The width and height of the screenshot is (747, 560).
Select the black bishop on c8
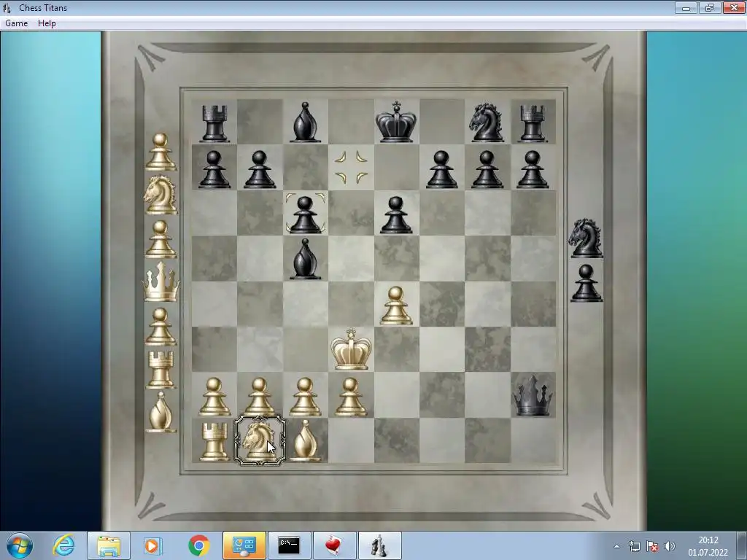click(x=305, y=122)
